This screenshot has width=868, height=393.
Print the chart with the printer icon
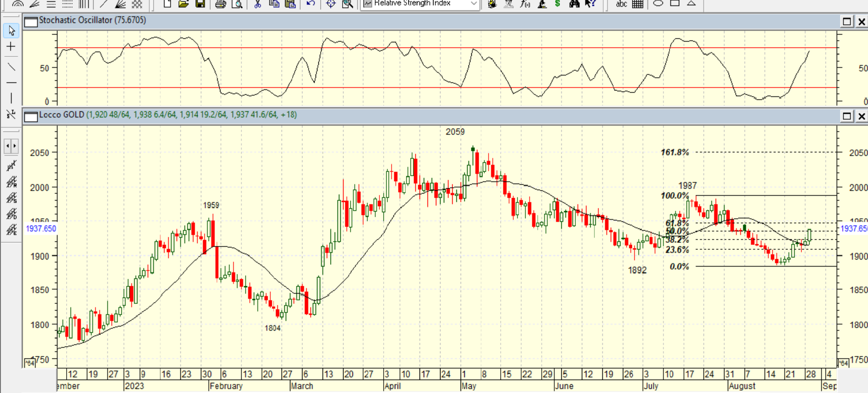click(220, 4)
